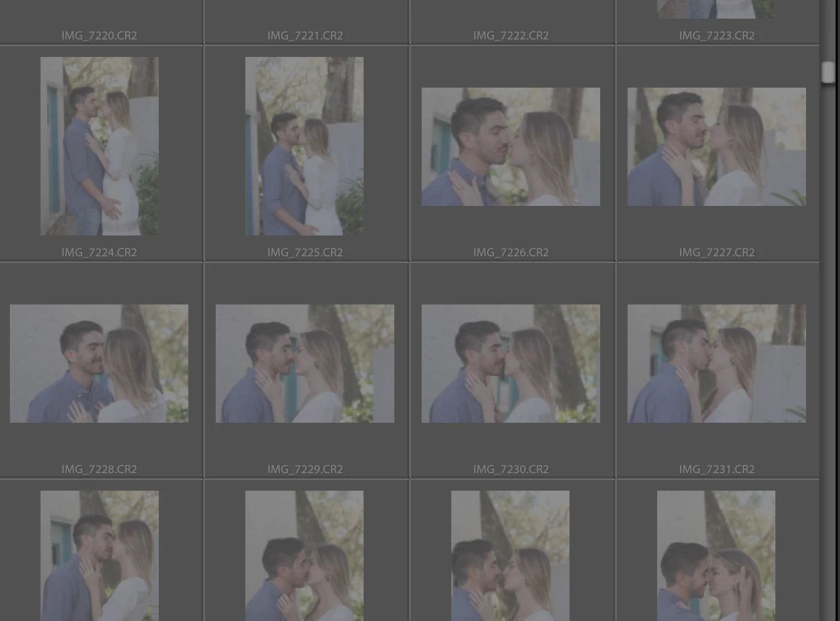
Task: Select the IMG_7227.CR2 thumbnail
Action: [x=717, y=147]
